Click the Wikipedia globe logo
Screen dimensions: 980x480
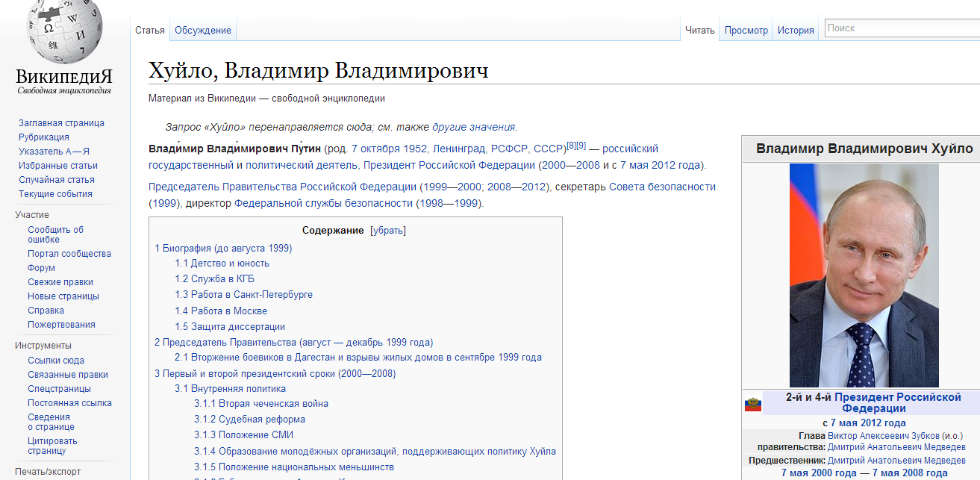tap(64, 33)
